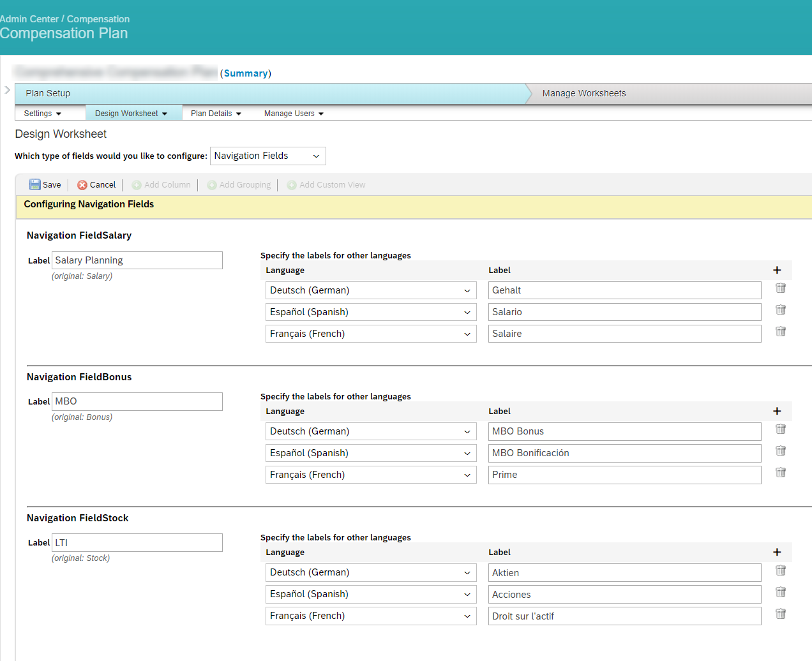The width and height of the screenshot is (812, 661).
Task: Open the Settings menu
Action: pos(43,114)
